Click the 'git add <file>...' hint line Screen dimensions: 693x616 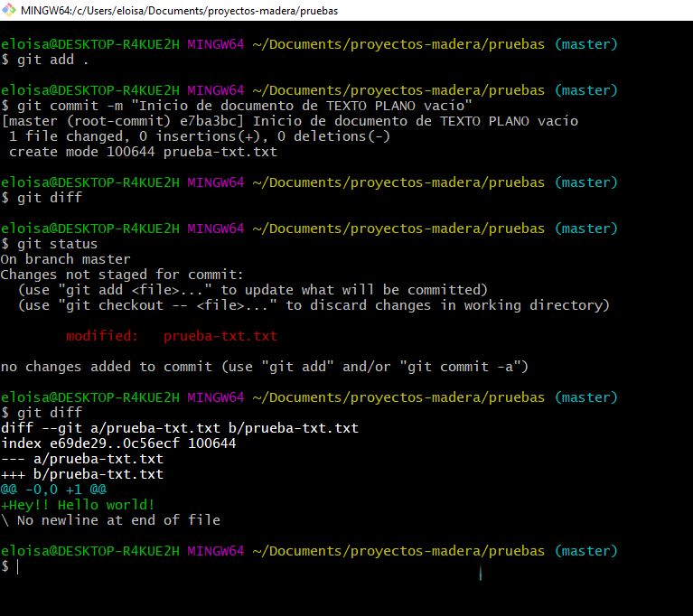253,290
